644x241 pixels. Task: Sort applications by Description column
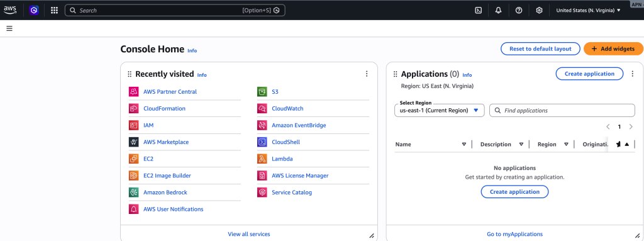coord(521,144)
